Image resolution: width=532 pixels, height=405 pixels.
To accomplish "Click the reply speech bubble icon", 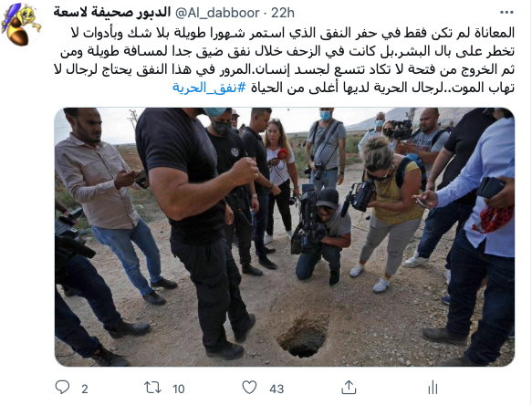I will tap(62, 387).
